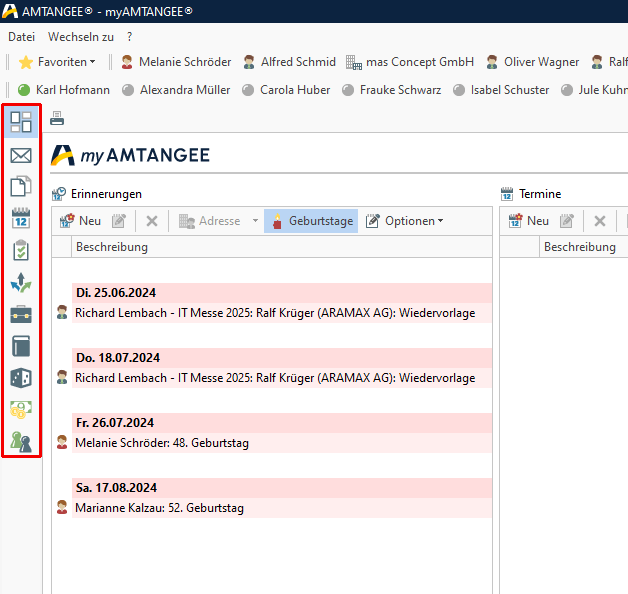Open the money and coins module in sidebar
The width and height of the screenshot is (628, 594).
tap(21, 410)
